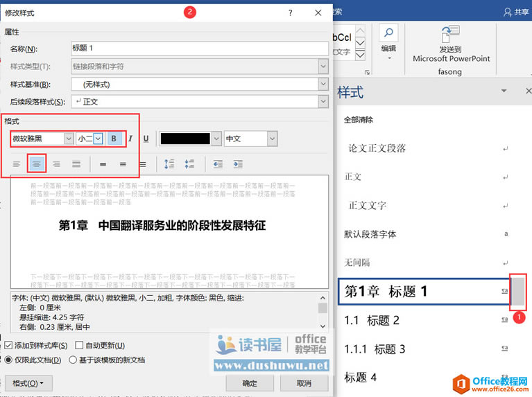Click the 取消 button
Viewport: 532px width, 397px height.
pos(304,383)
